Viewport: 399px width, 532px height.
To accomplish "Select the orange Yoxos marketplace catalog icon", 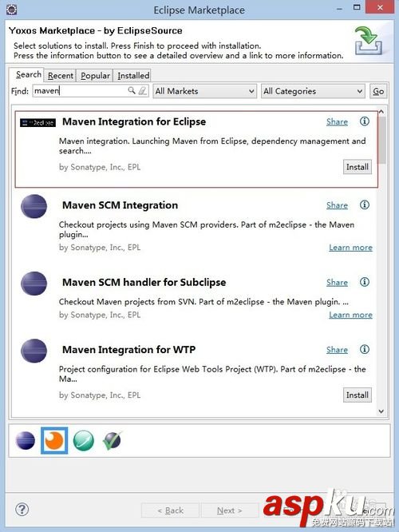I will (54, 441).
